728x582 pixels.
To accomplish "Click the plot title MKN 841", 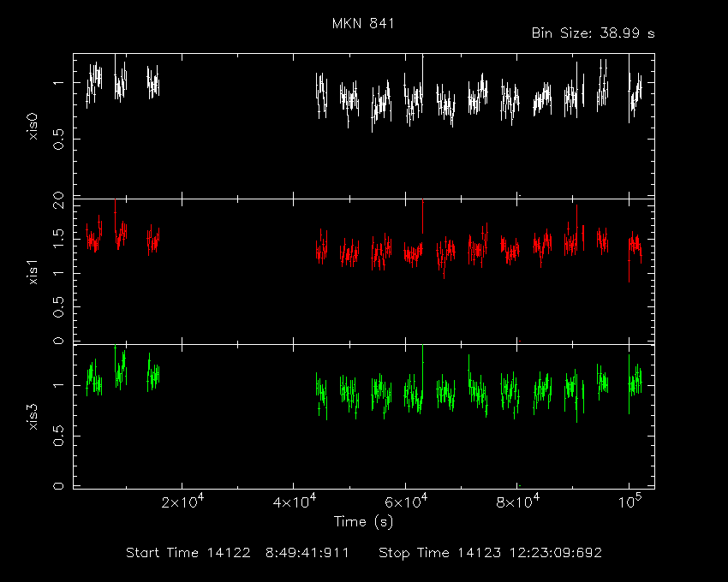I will pyautogui.click(x=363, y=24).
